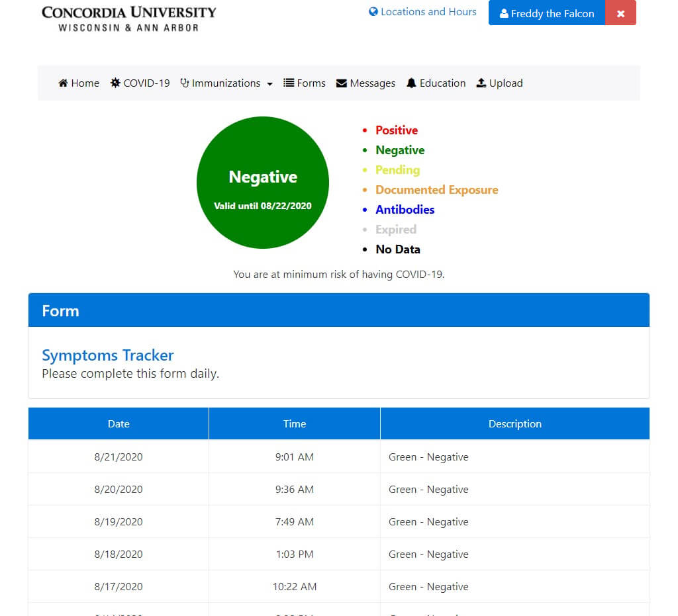The height and width of the screenshot is (616, 678).
Task: Click Green - Negative in the 8/17/2020 row
Action: [x=428, y=586]
